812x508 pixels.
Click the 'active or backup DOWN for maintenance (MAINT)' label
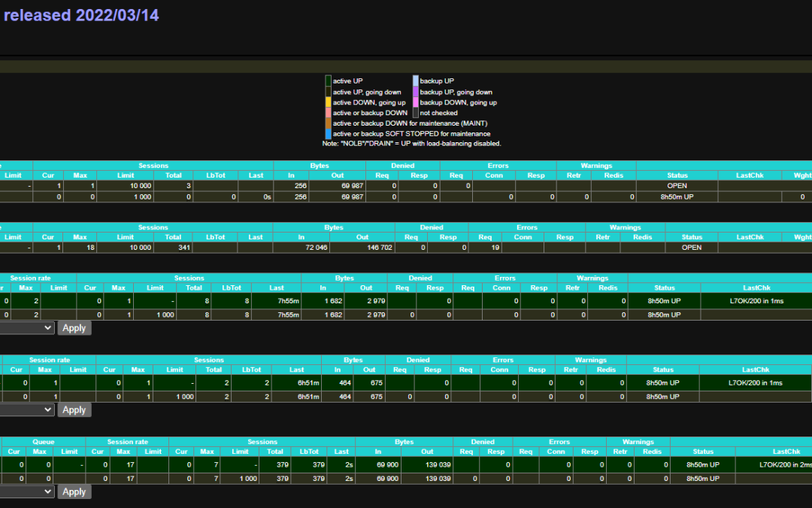(410, 123)
